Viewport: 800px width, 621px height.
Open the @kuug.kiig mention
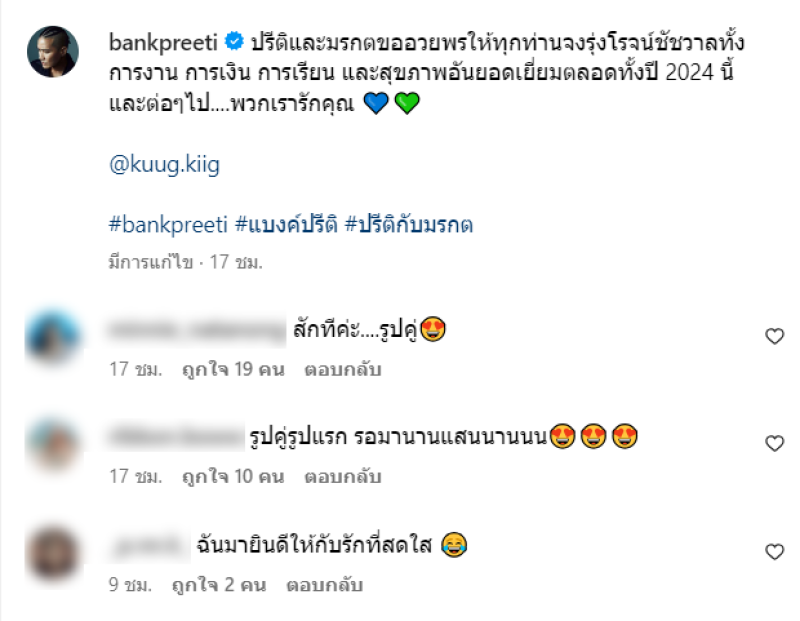pyautogui.click(x=164, y=165)
